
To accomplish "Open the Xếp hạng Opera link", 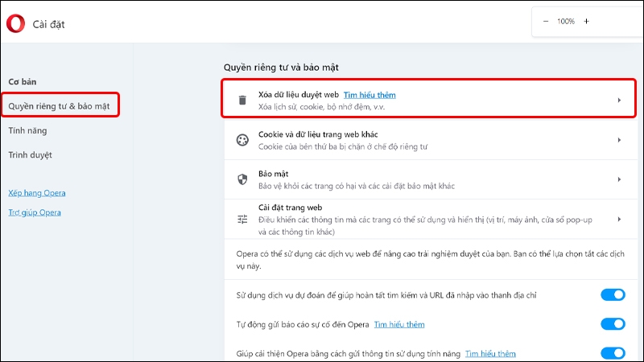I will pos(37,193).
